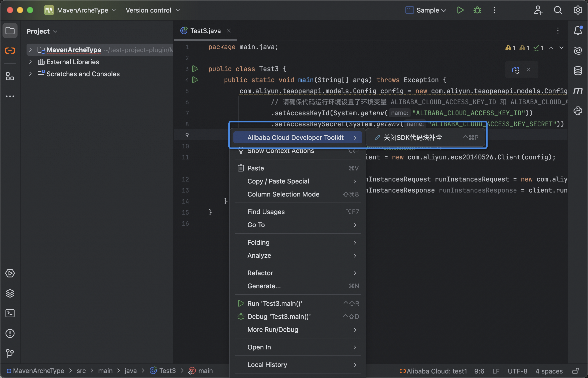
Task: Open the layered Build tool window icon
Action: coord(10,293)
